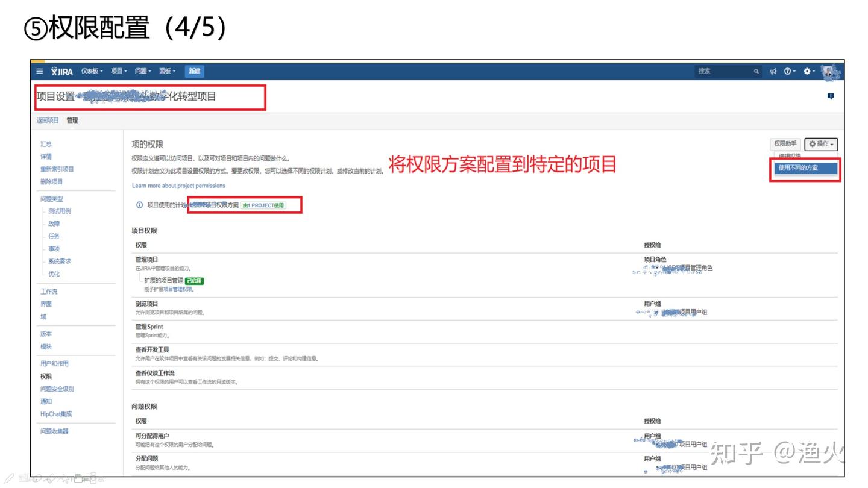Open the 操作 actions dropdown
868x488 pixels.
click(821, 144)
